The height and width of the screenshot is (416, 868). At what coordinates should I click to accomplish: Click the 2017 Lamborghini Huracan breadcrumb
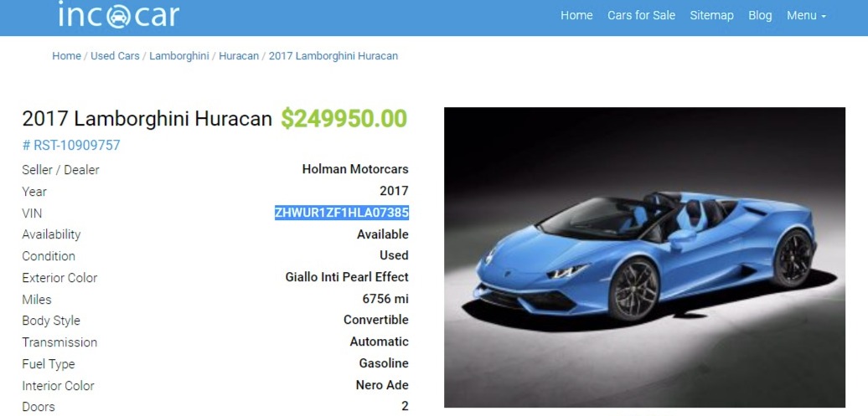pyautogui.click(x=333, y=56)
